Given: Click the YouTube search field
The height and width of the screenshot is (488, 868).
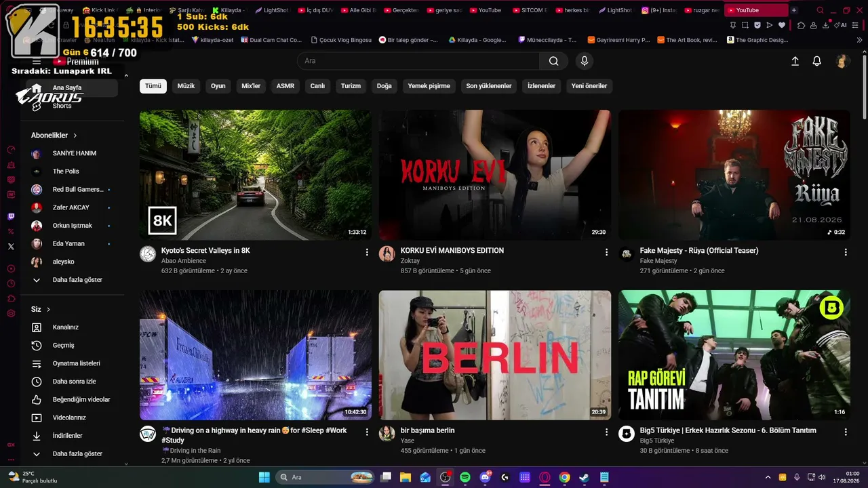Looking at the screenshot, I should 418,61.
